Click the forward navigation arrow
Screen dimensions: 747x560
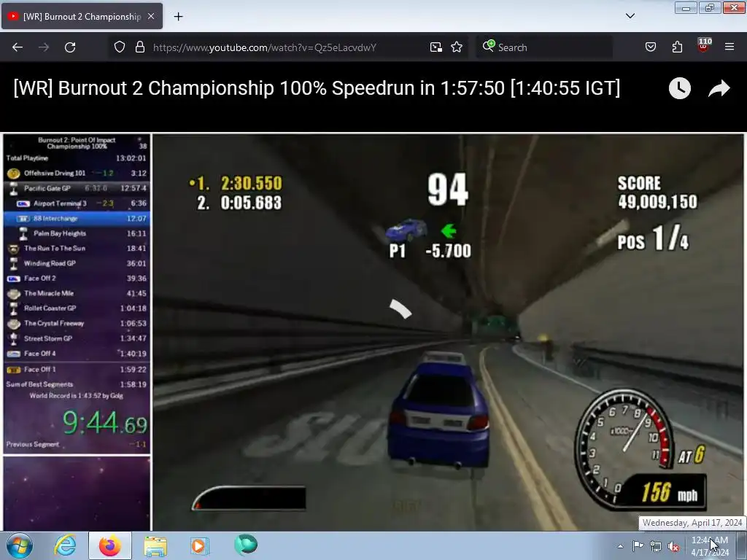(44, 47)
